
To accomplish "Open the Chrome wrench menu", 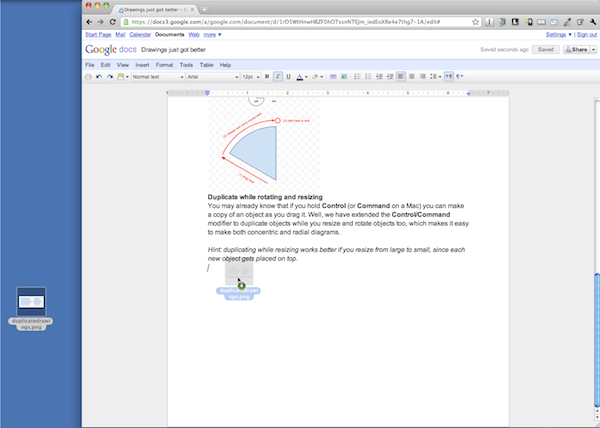I will coord(587,20).
